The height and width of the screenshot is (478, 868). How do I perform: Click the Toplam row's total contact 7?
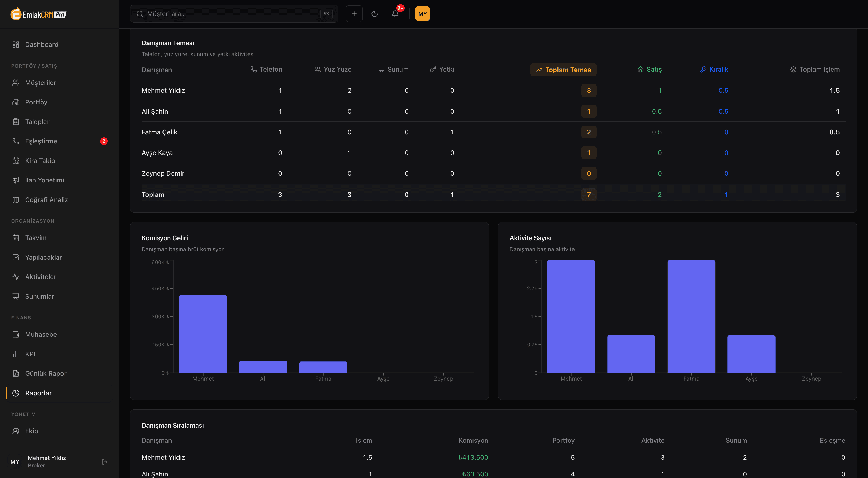(x=589, y=195)
